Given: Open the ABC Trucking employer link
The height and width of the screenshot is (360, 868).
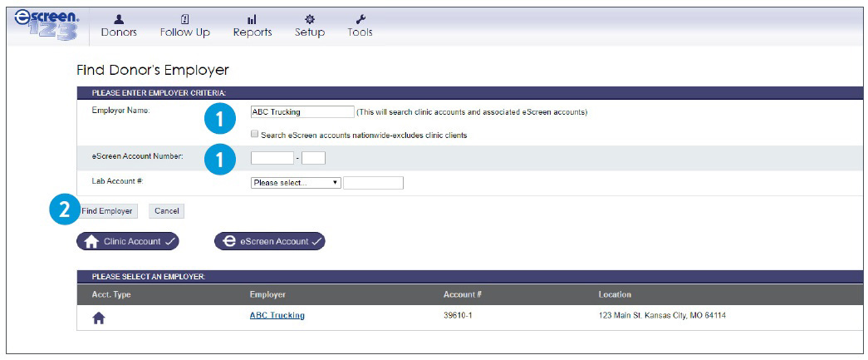Looking at the screenshot, I should tap(277, 316).
